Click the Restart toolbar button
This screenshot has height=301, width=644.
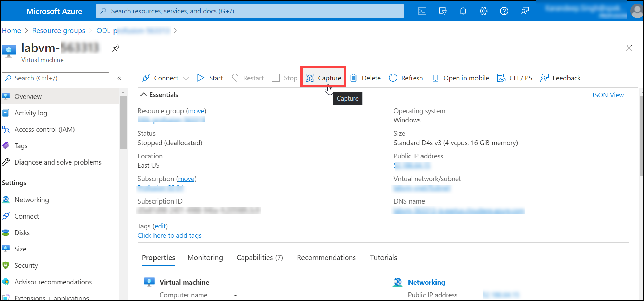pyautogui.click(x=248, y=78)
